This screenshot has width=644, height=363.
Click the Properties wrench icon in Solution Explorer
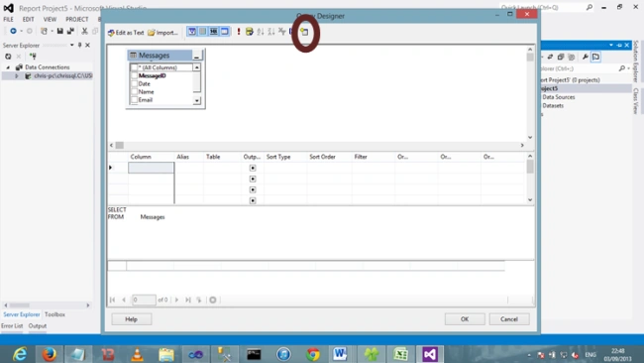point(586,57)
